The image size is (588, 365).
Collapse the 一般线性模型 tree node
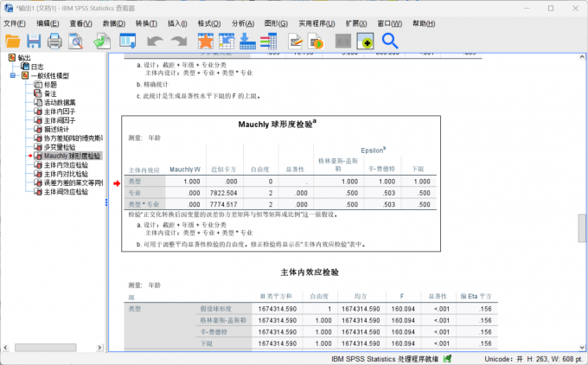pyautogui.click(x=13, y=76)
